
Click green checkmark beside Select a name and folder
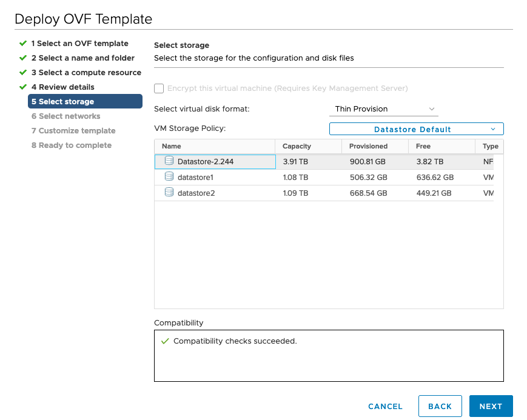tap(23, 58)
